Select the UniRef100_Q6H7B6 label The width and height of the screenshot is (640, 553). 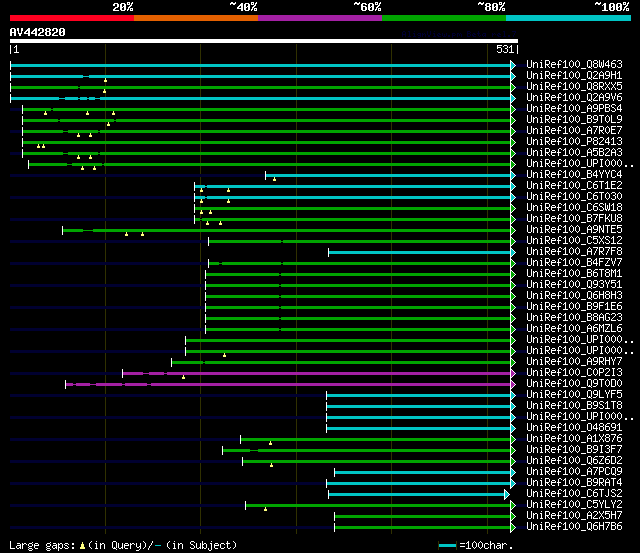574,527
